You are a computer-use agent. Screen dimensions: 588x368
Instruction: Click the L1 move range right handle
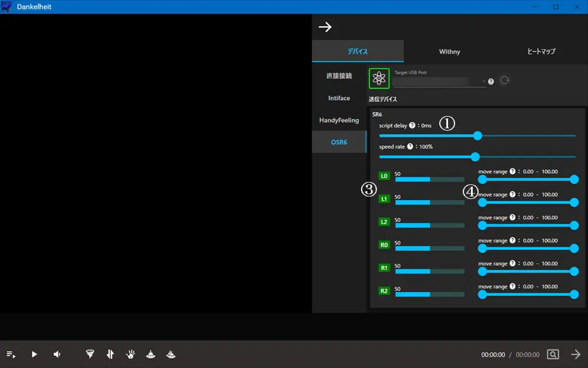(574, 203)
